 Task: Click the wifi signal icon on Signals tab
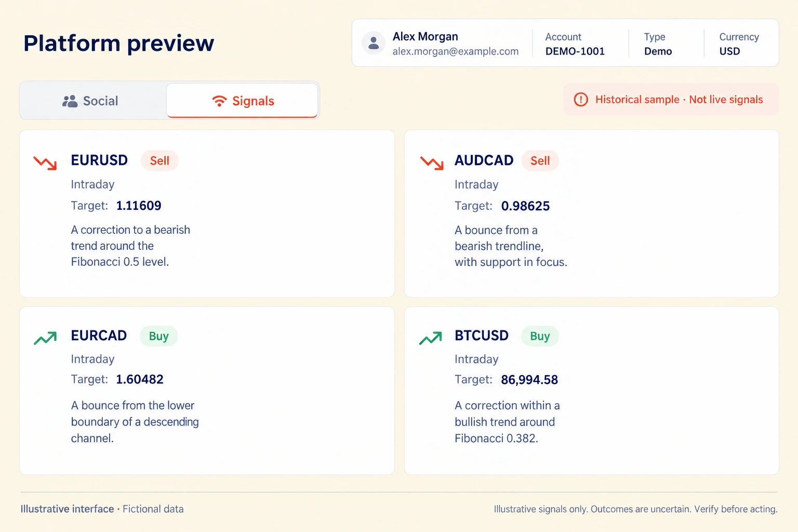point(220,101)
